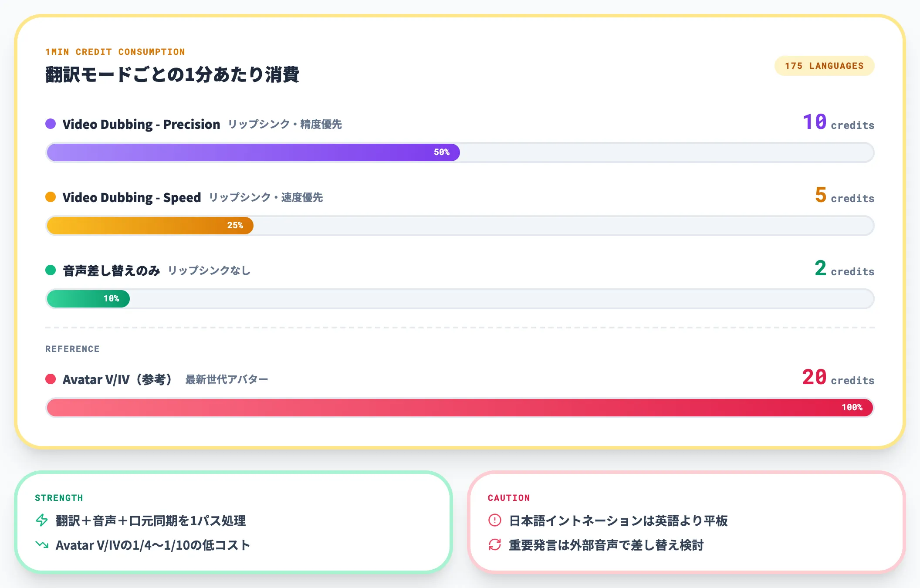Viewport: 920px width, 588px height.
Task: Click the downward trend arrow icon
Action: tap(42, 544)
